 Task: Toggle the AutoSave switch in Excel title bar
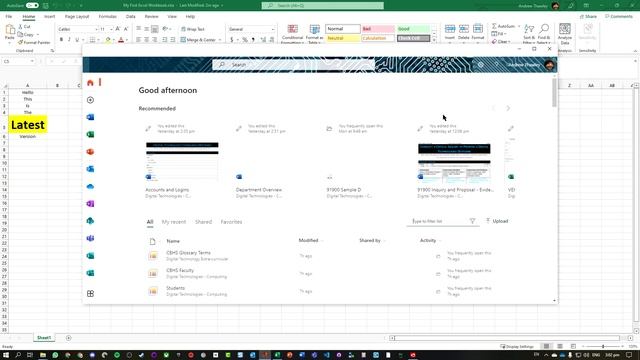(32, 5)
